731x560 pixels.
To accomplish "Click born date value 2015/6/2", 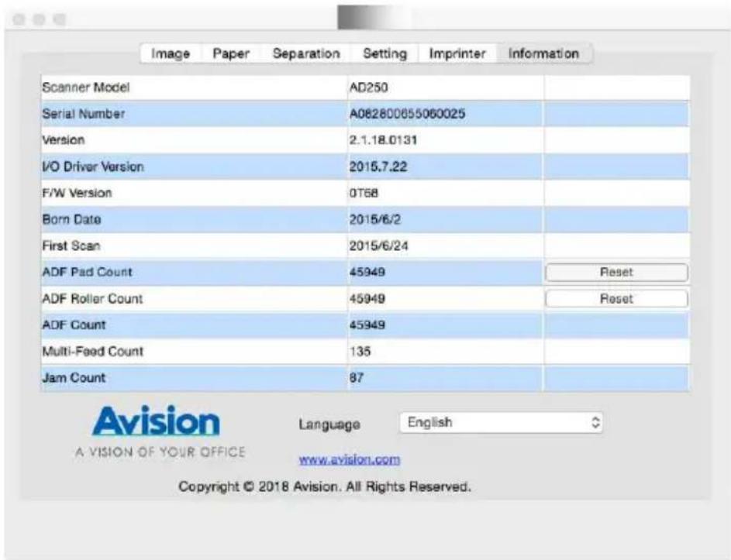I will click(x=375, y=219).
